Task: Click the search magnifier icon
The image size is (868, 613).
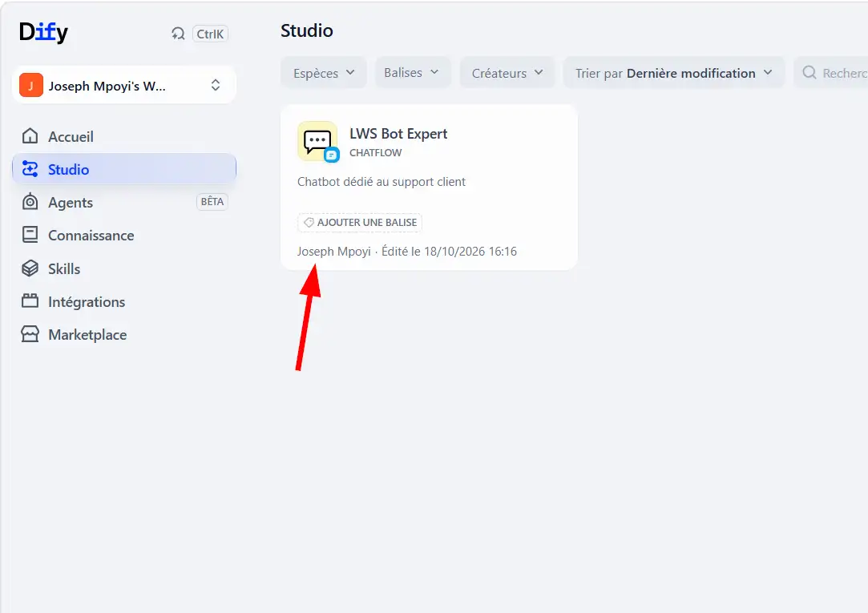Action: click(809, 72)
